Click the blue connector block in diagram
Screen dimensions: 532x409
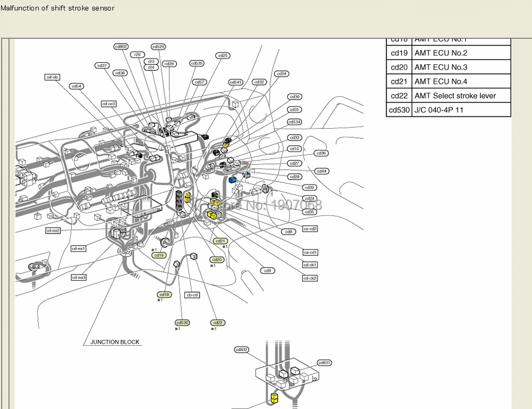click(232, 180)
